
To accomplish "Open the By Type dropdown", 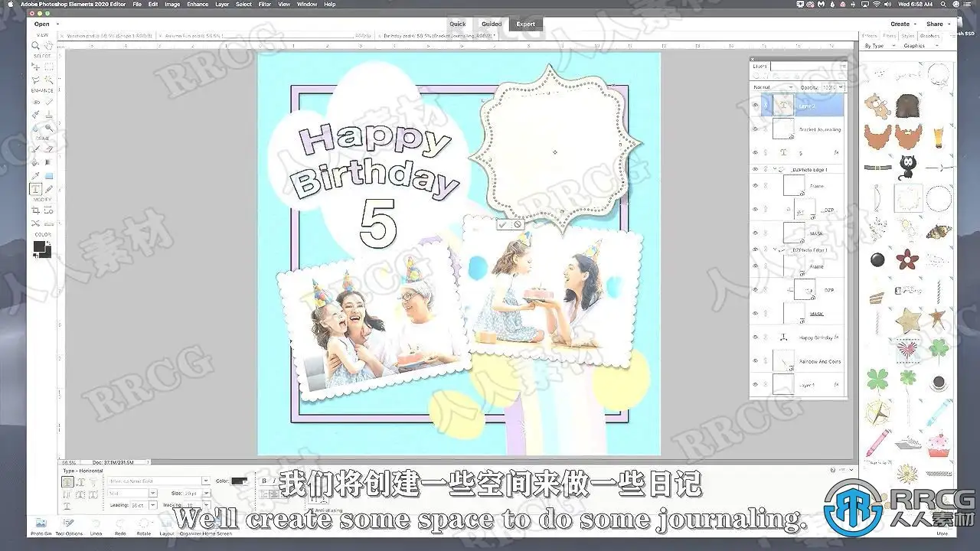I will tap(881, 46).
